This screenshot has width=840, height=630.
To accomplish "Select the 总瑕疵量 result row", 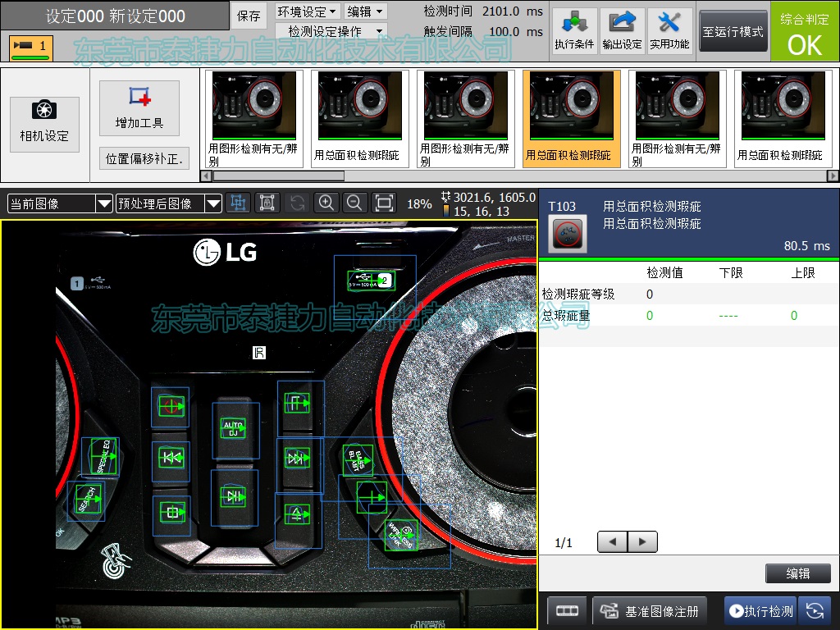I will tap(689, 316).
